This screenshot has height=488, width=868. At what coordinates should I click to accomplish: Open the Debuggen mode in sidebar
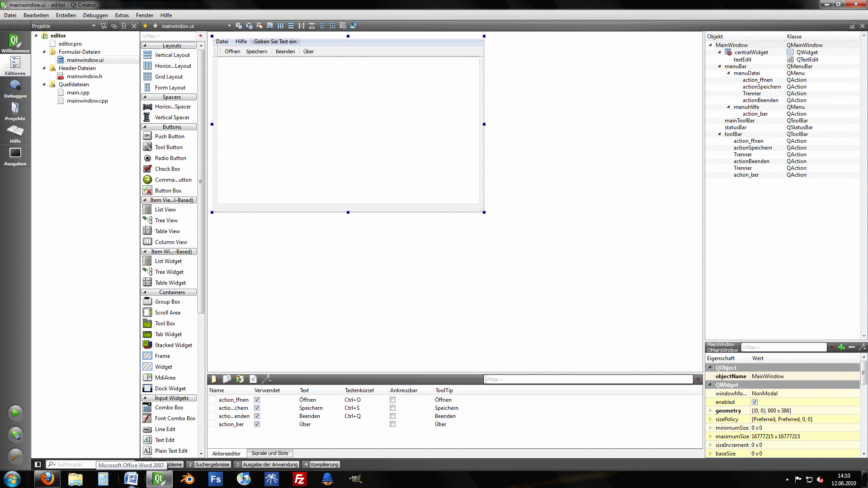tap(15, 89)
